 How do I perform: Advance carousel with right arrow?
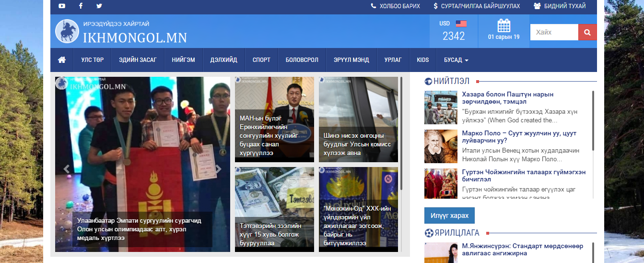tap(218, 168)
